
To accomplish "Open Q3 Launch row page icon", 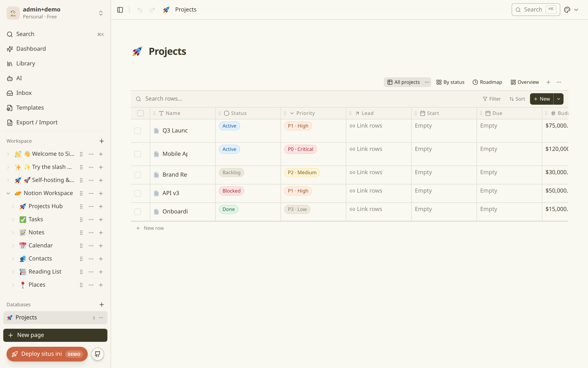I will pyautogui.click(x=156, y=131).
